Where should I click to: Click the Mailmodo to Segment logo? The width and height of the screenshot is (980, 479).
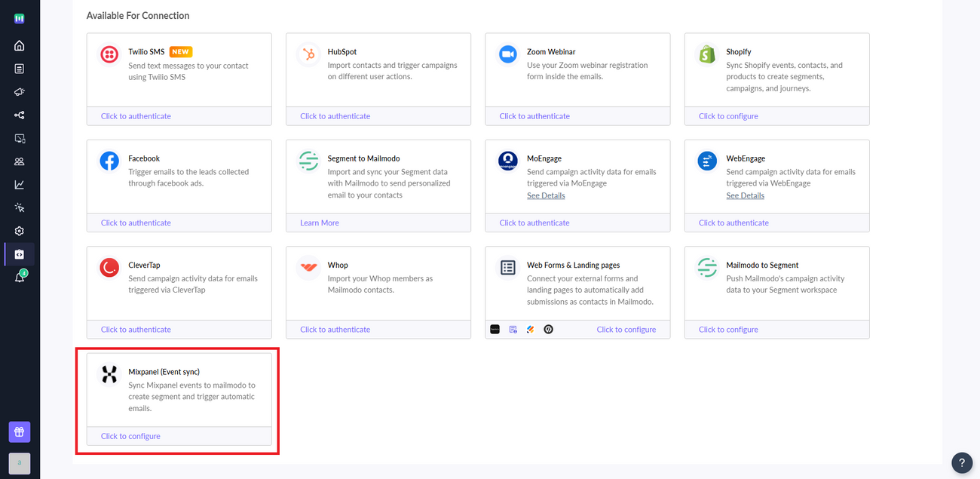707,268
